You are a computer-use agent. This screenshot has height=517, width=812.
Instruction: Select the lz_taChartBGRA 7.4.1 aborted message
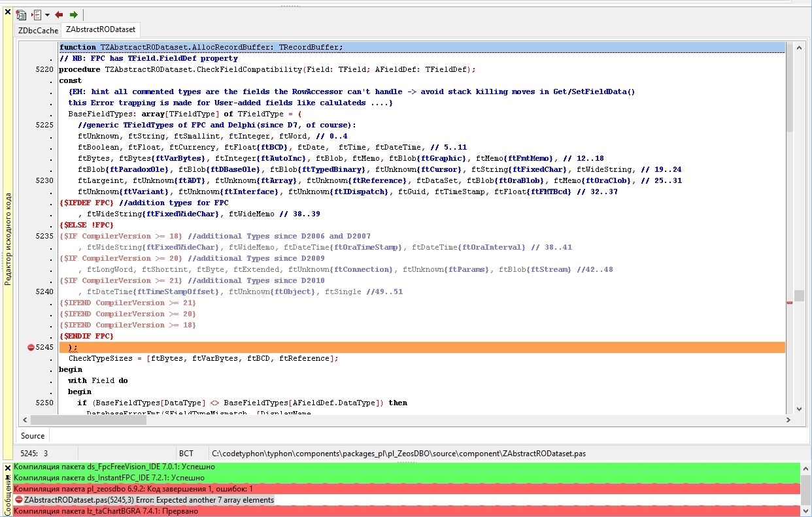coord(406,511)
